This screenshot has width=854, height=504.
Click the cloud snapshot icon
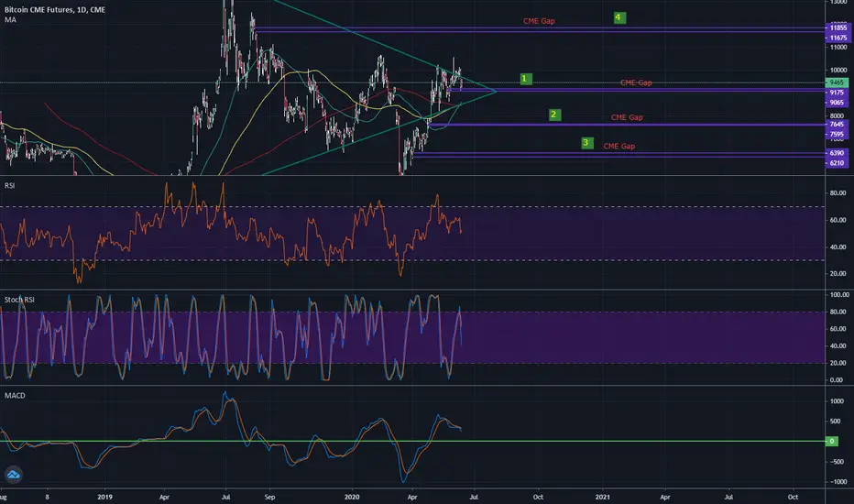coord(13,475)
